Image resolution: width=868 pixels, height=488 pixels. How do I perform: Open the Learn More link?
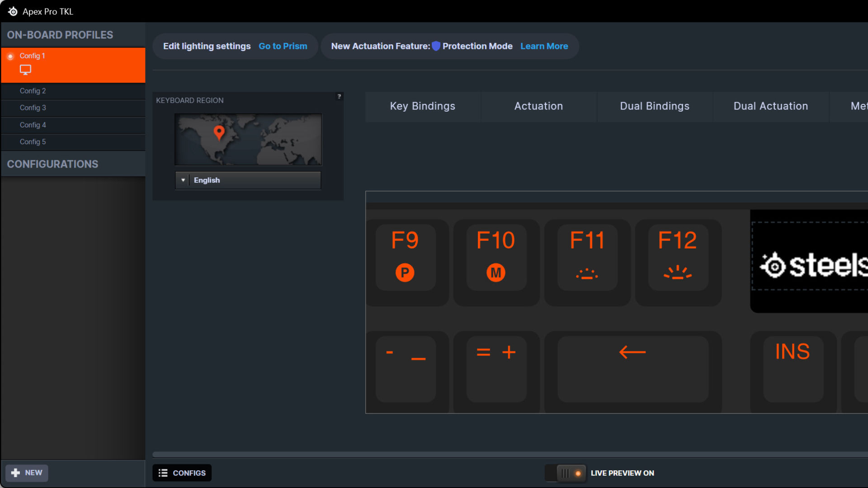pos(544,47)
